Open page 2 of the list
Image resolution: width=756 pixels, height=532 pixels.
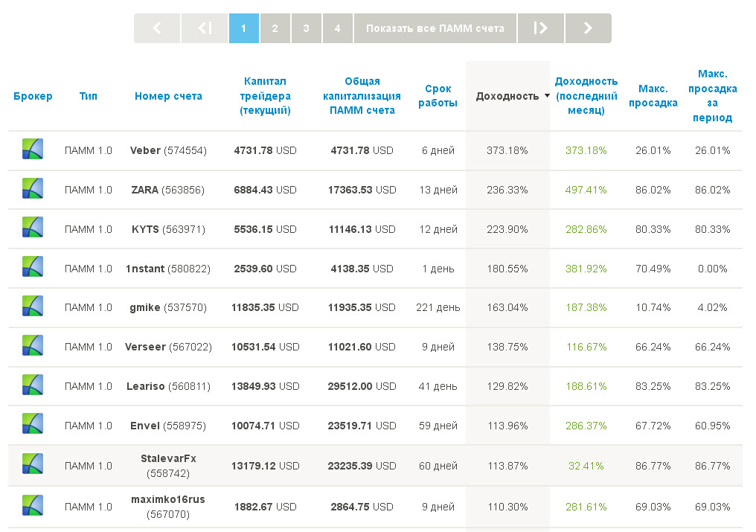[x=275, y=28]
